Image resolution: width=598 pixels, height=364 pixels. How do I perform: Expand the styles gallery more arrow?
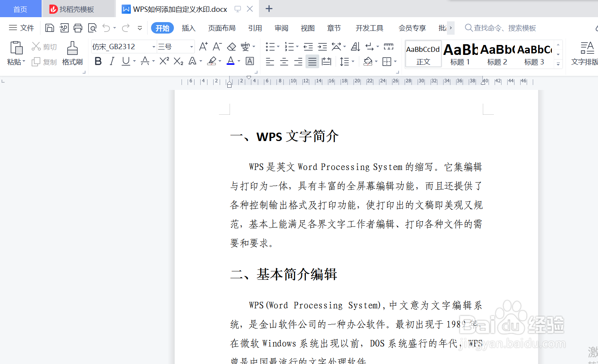click(558, 64)
